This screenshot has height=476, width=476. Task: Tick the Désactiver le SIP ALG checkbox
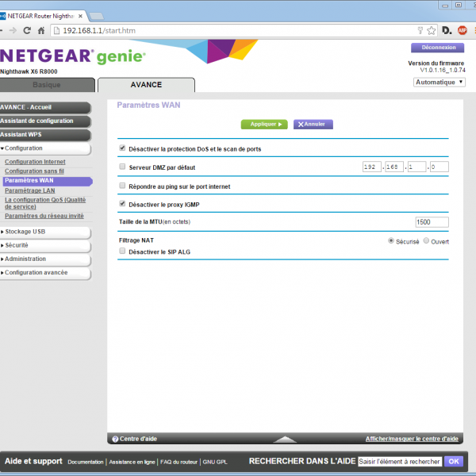point(122,251)
